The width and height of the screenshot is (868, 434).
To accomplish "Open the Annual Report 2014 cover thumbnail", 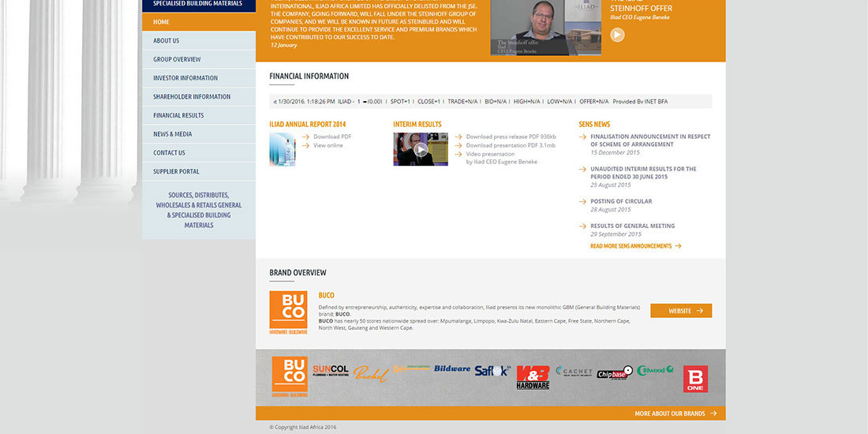I will pos(282,149).
